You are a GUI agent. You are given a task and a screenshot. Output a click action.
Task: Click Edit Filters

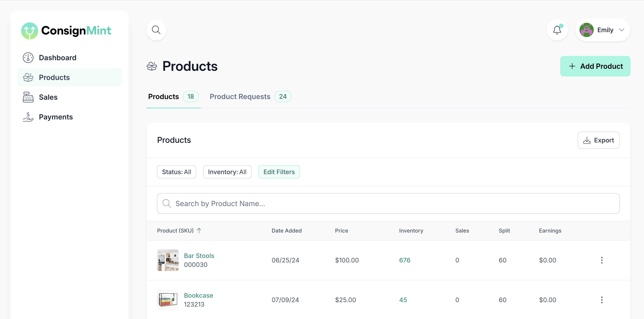(279, 172)
